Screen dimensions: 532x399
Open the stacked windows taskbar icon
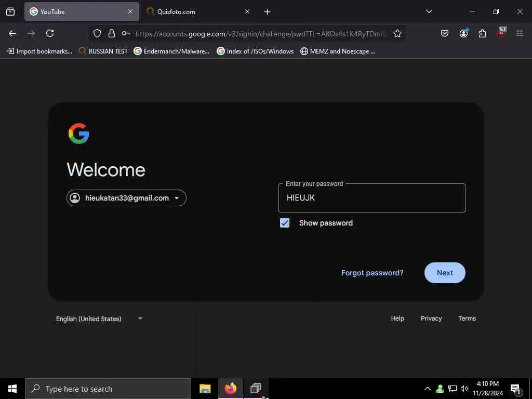tap(256, 389)
